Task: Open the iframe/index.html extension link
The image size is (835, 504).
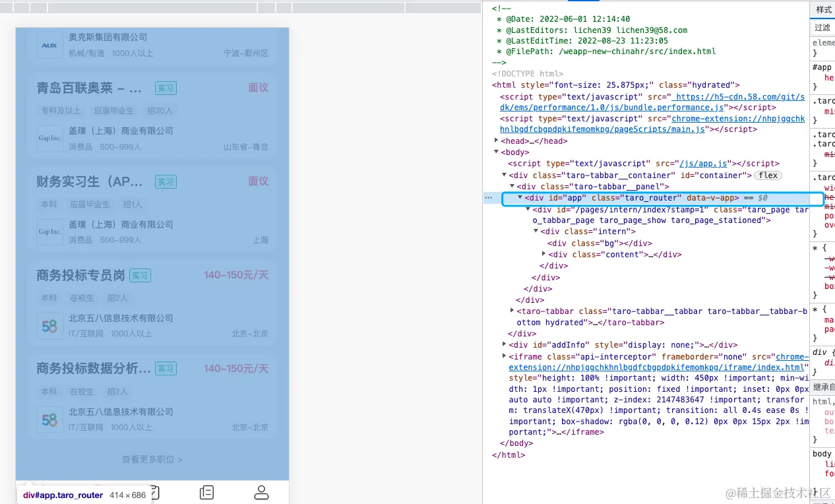Action: [x=658, y=362]
